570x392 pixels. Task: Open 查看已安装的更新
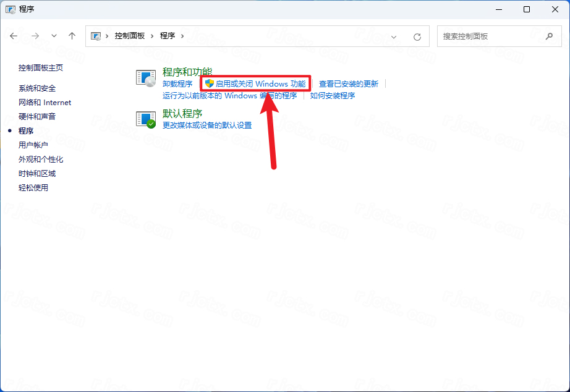(x=349, y=83)
